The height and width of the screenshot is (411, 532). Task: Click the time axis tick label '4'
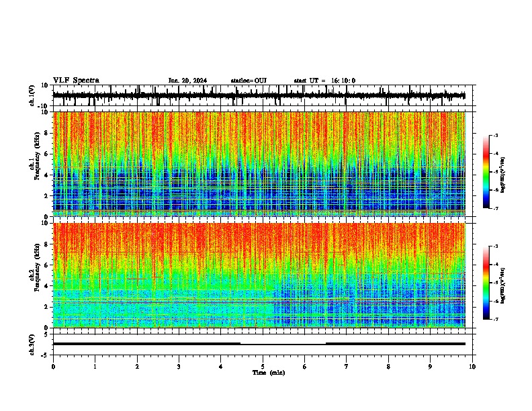click(221, 367)
